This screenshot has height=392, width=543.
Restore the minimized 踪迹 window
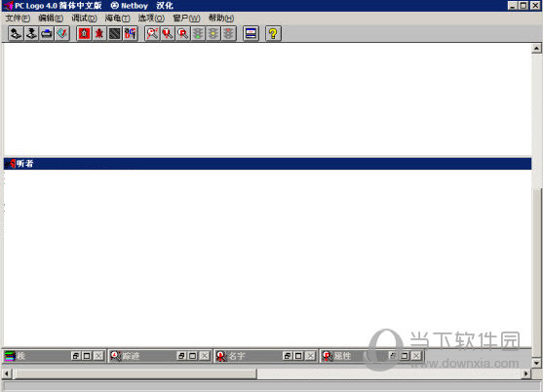tap(181, 356)
